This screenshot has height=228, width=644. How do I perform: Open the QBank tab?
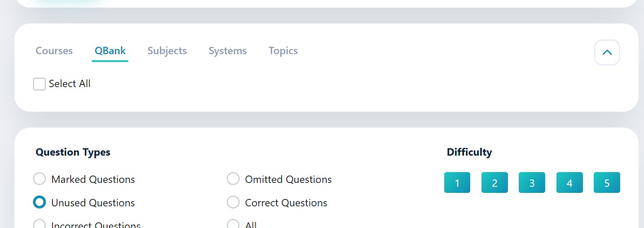[x=110, y=51]
